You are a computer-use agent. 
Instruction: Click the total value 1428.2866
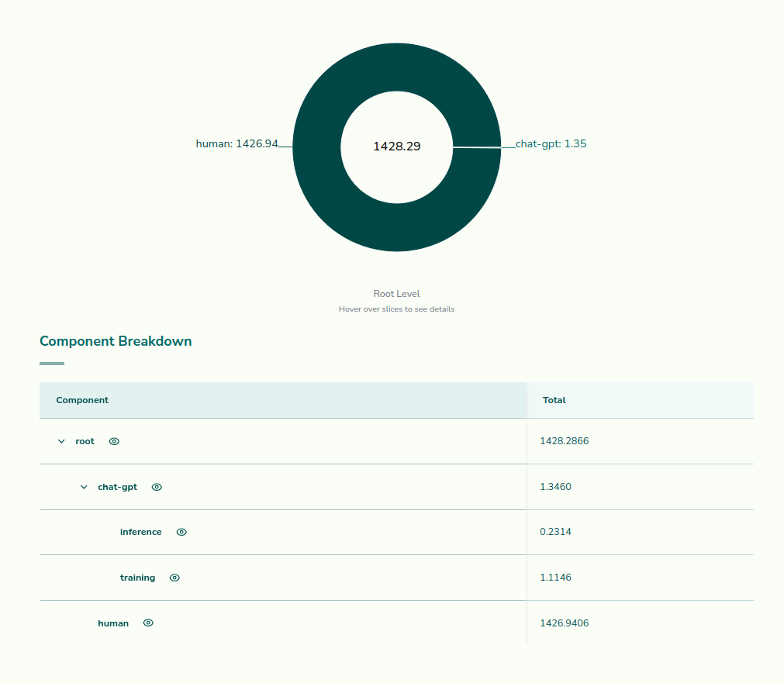coord(565,441)
